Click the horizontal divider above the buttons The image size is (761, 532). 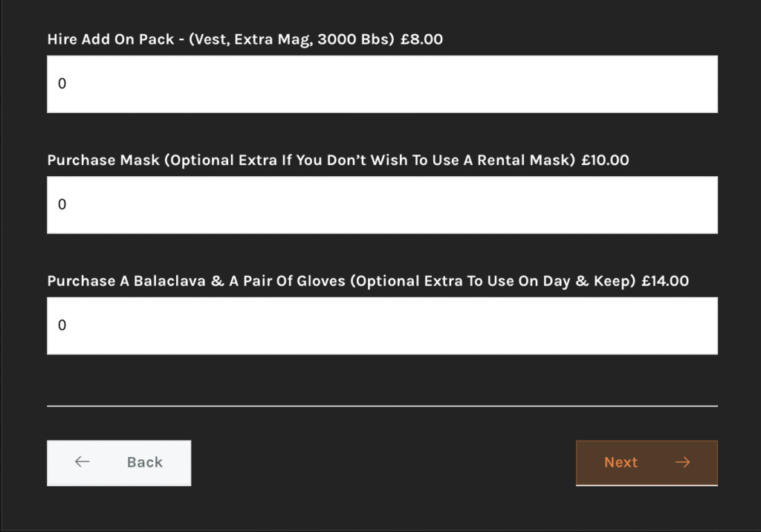point(382,406)
